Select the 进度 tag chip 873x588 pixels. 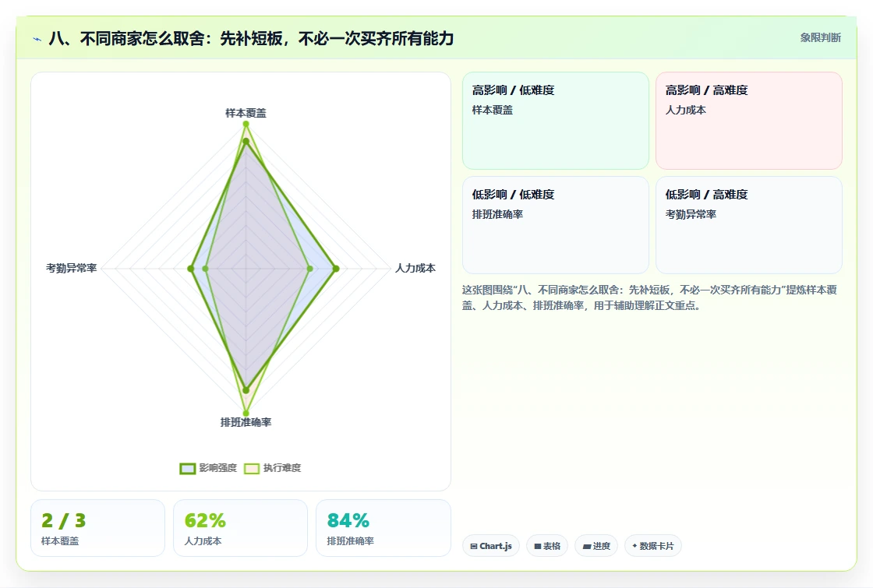(596, 546)
